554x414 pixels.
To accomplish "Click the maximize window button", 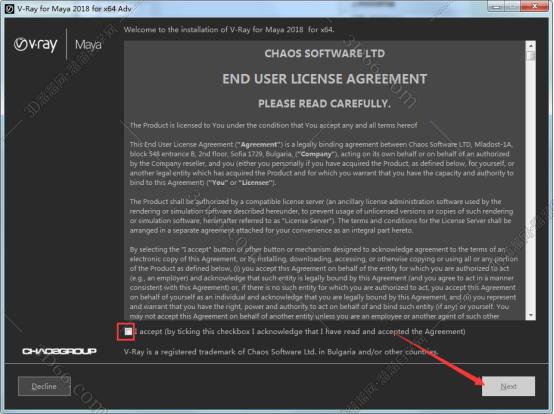I will pos(514,6).
